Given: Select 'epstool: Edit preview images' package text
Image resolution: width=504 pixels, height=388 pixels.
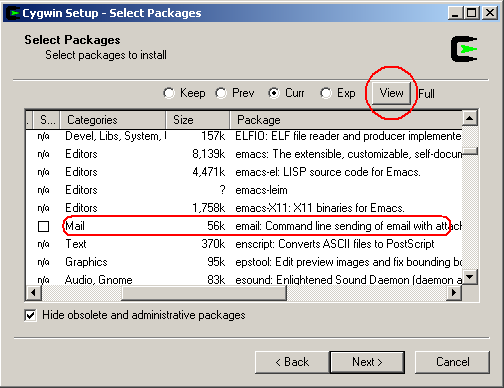Looking at the screenshot, I should click(348, 262).
